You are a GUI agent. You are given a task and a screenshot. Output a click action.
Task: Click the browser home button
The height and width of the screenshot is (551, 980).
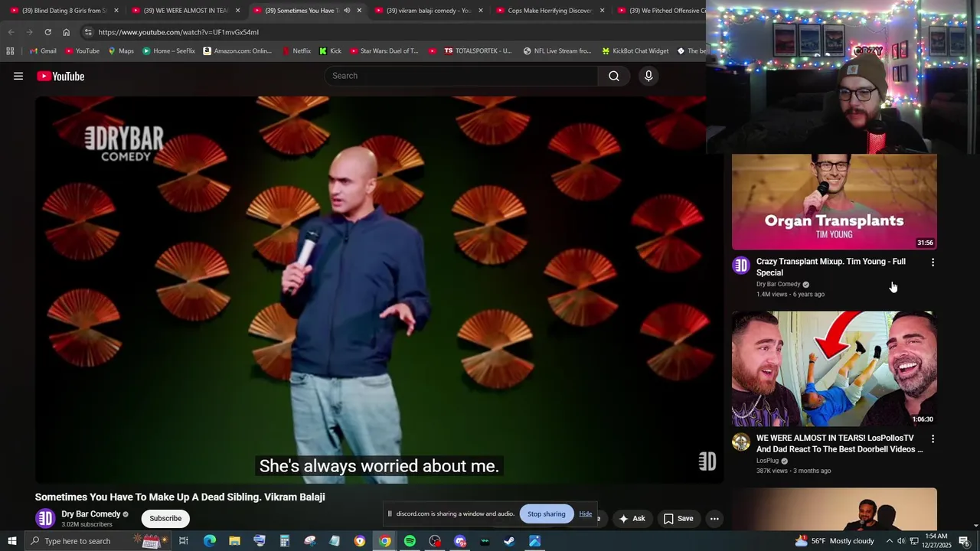pyautogui.click(x=66, y=32)
